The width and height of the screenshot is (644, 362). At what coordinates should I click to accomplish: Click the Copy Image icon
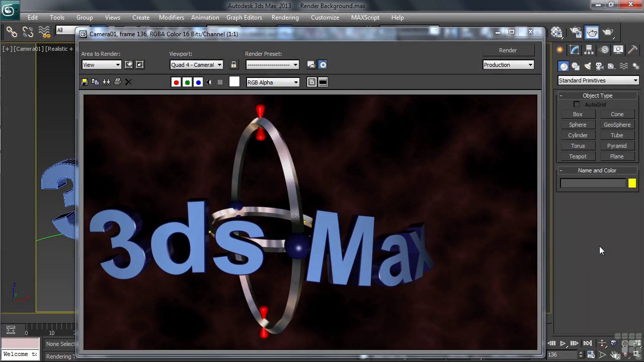pos(96,82)
